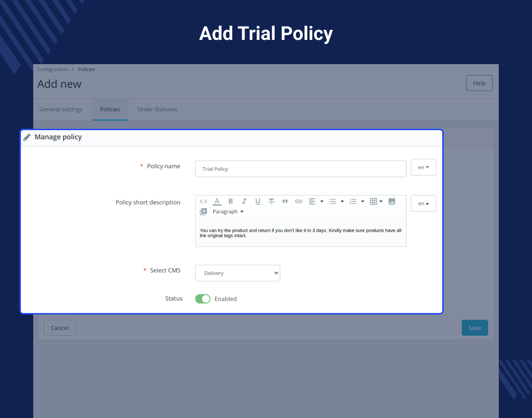Screen dimensions: 532x418
Task: Focus the Policy name text field
Action: click(301, 169)
